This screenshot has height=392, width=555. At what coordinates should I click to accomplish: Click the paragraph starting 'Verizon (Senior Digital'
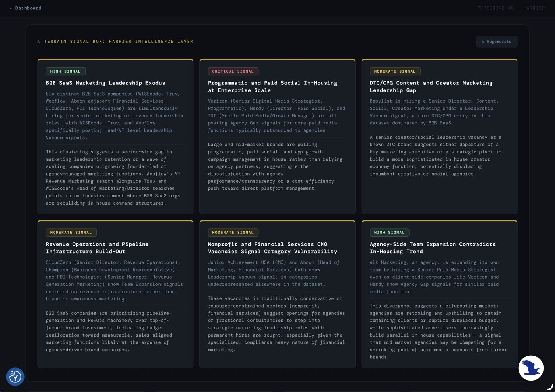(x=277, y=116)
